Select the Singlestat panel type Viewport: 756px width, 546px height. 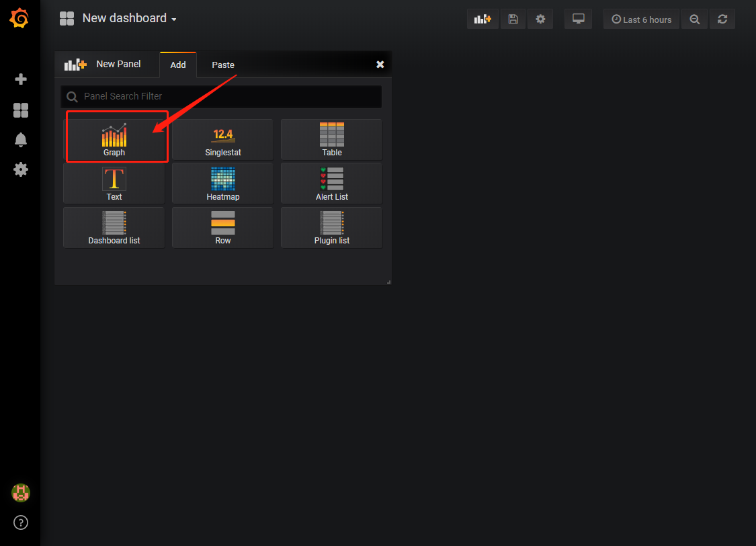click(x=222, y=139)
